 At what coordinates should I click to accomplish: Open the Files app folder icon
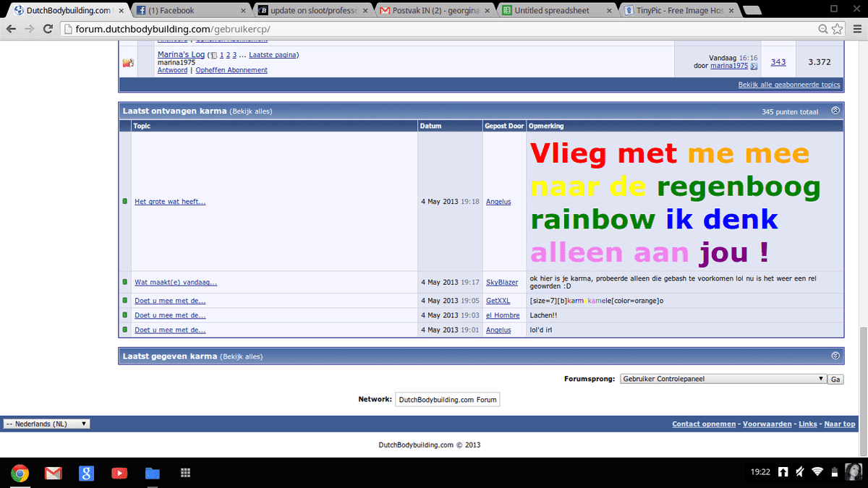pyautogui.click(x=152, y=474)
